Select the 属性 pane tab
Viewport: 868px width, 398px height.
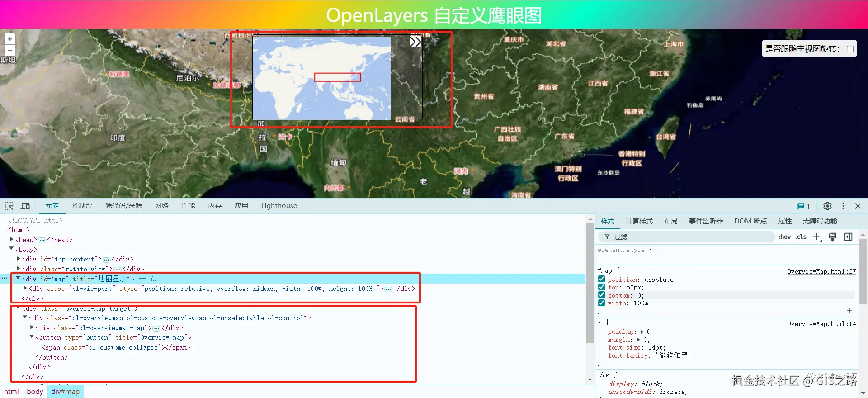[785, 221]
